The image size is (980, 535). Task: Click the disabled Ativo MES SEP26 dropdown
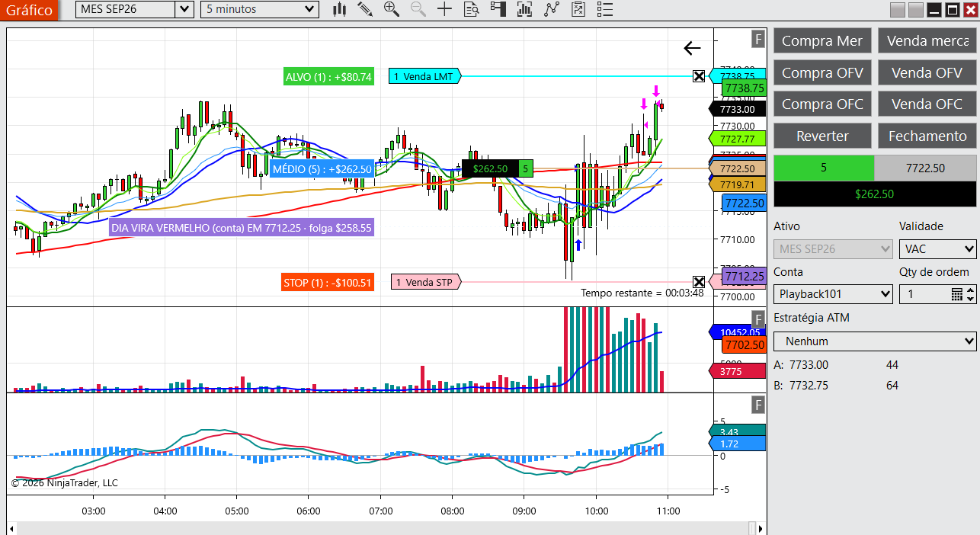[x=833, y=248]
